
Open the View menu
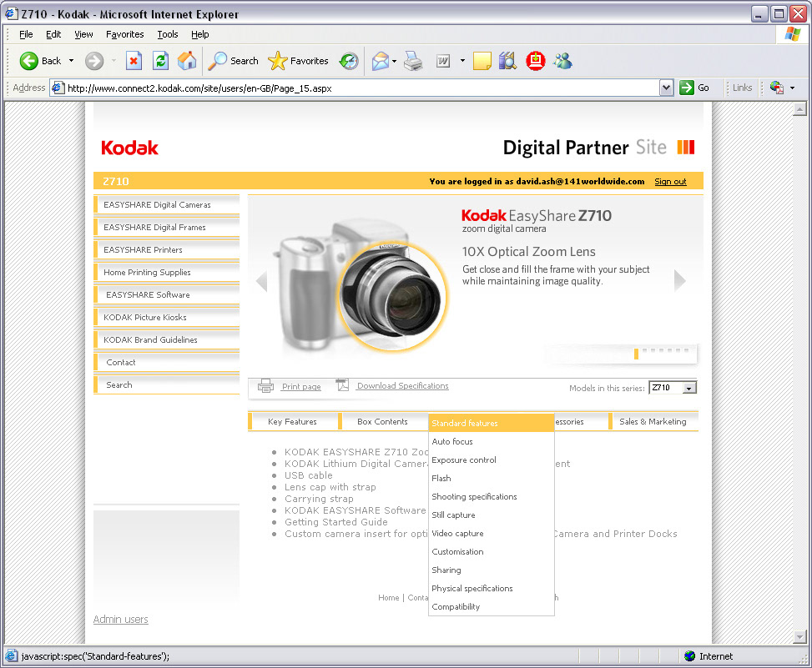[83, 34]
